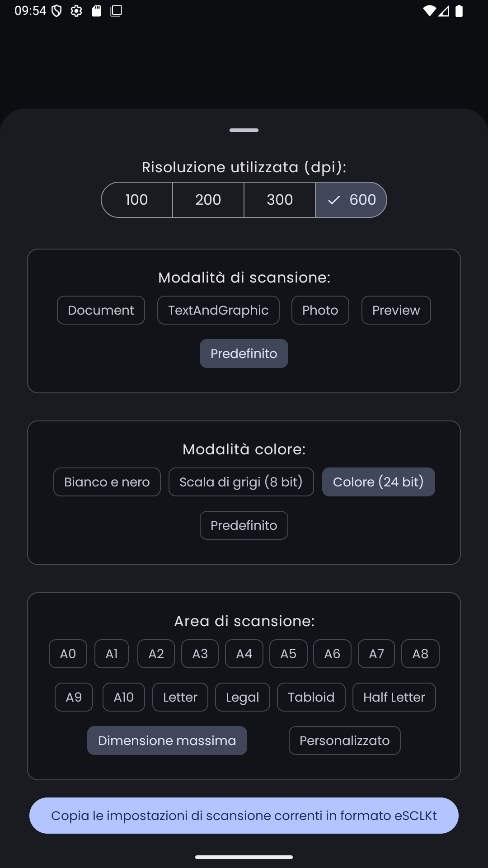The height and width of the screenshot is (868, 488).
Task: Select 100 dpi resolution
Action: click(137, 200)
